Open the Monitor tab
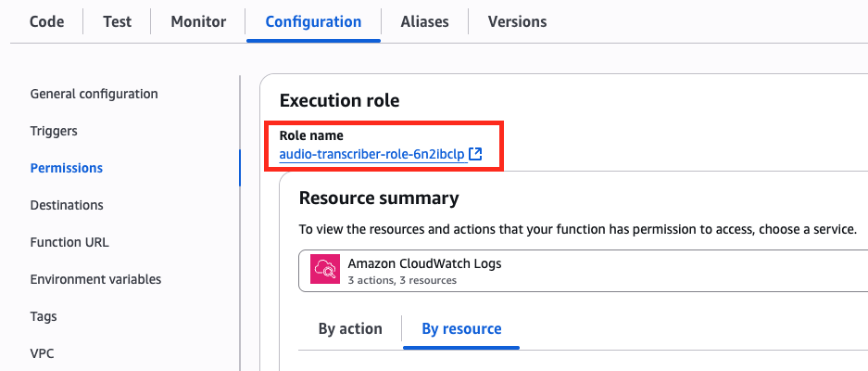 click(198, 21)
